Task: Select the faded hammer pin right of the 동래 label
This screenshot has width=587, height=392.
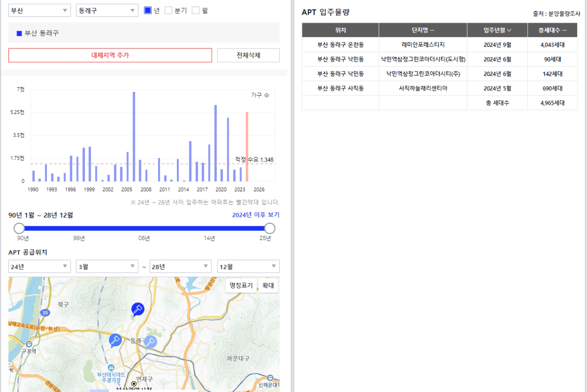Action: click(x=151, y=342)
